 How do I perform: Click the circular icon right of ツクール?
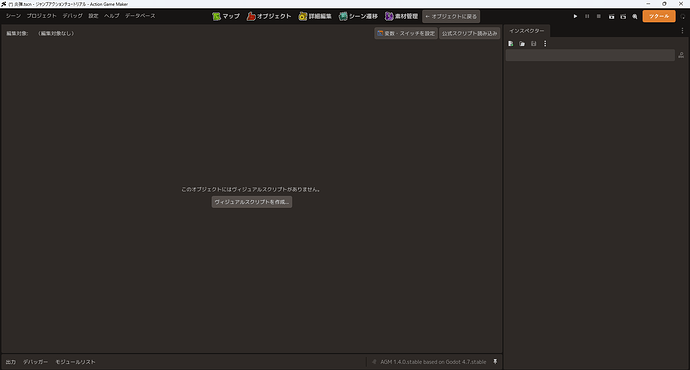(x=683, y=17)
